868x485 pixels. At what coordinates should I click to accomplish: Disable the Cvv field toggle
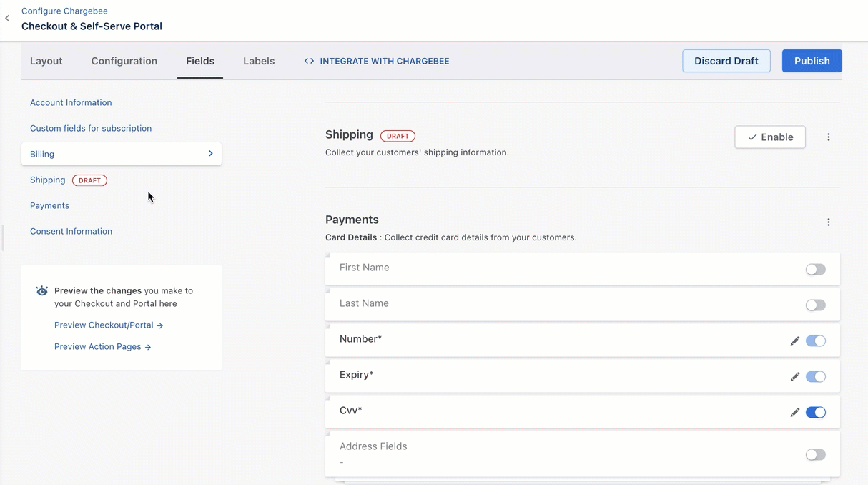point(815,413)
